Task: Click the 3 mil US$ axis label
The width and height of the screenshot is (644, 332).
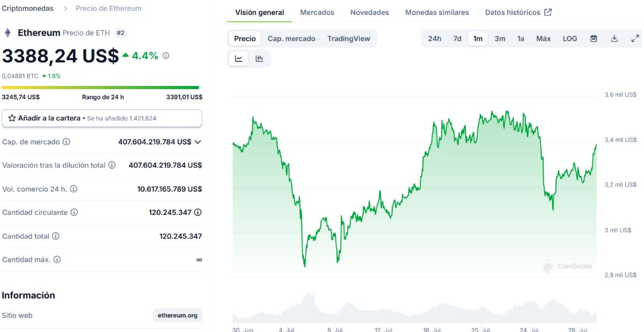Action: coord(618,230)
